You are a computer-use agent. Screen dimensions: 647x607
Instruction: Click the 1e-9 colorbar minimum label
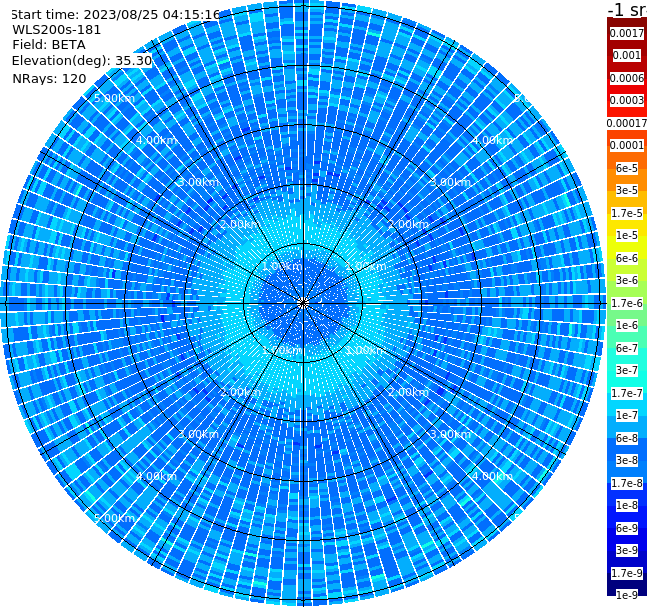coord(627,595)
